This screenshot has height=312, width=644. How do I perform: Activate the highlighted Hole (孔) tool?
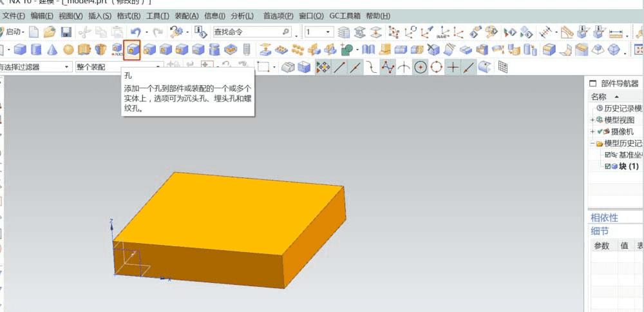[x=132, y=50]
